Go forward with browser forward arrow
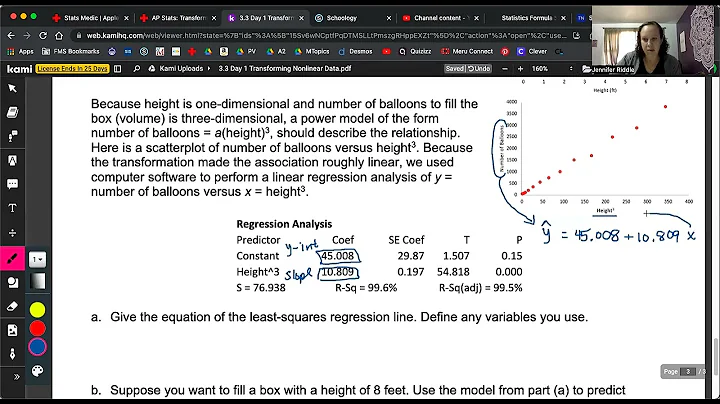Image resolution: width=720 pixels, height=404 pixels. [27, 35]
